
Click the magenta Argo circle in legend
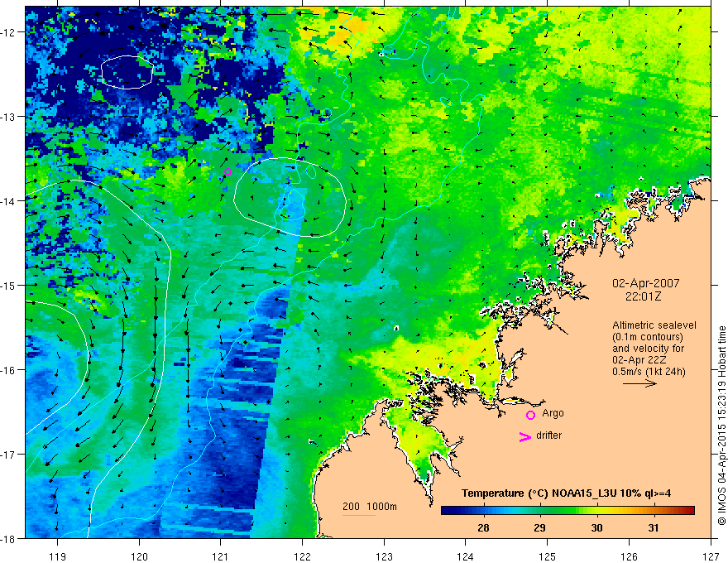(530, 415)
